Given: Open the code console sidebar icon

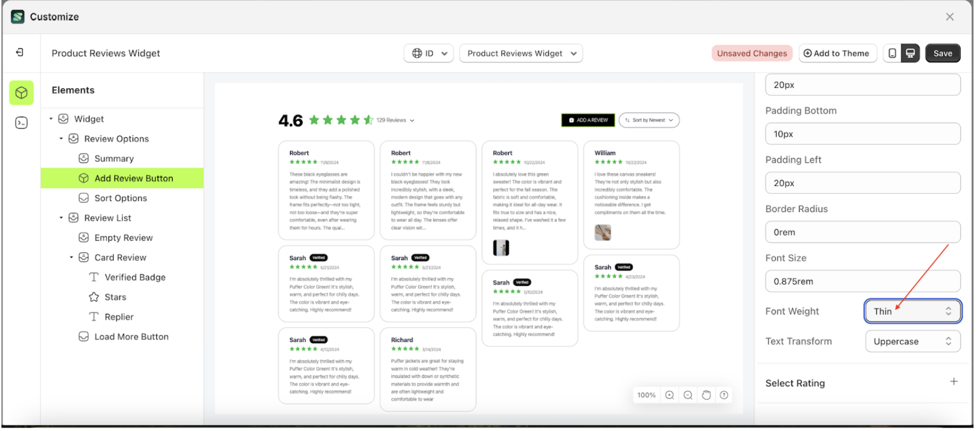Looking at the screenshot, I should [22, 122].
